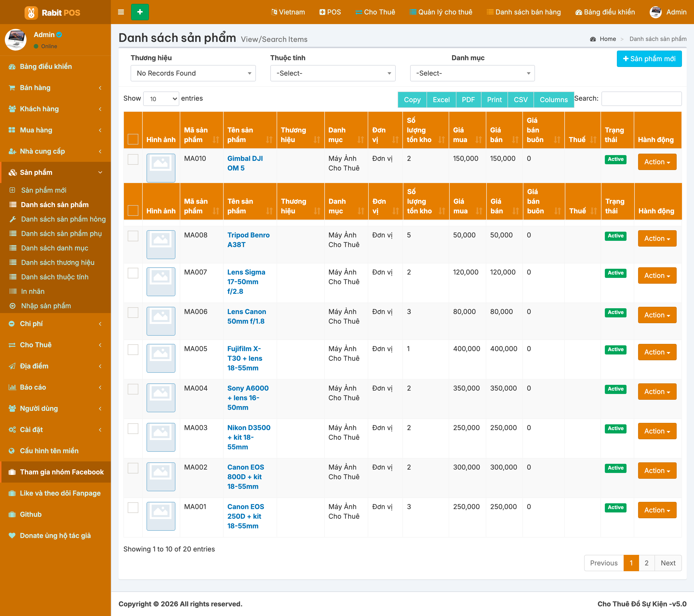Viewport: 694px width, 616px height.
Task: Check the box for product MA003
Action: tap(133, 429)
